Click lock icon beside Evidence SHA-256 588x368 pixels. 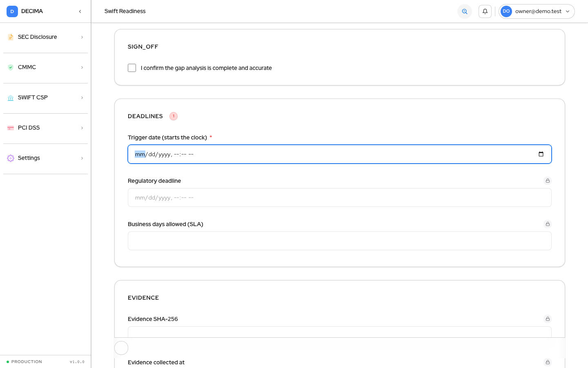pos(548,319)
